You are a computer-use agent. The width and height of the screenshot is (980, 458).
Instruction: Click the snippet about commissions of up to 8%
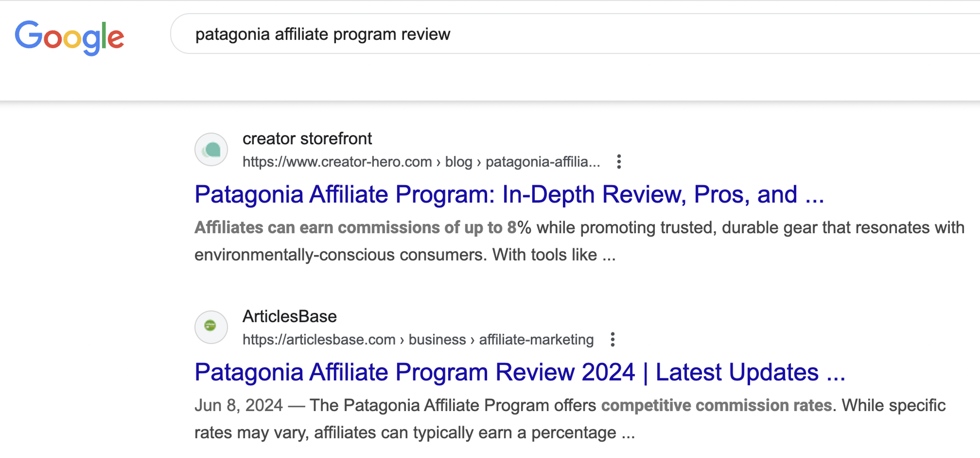579,241
